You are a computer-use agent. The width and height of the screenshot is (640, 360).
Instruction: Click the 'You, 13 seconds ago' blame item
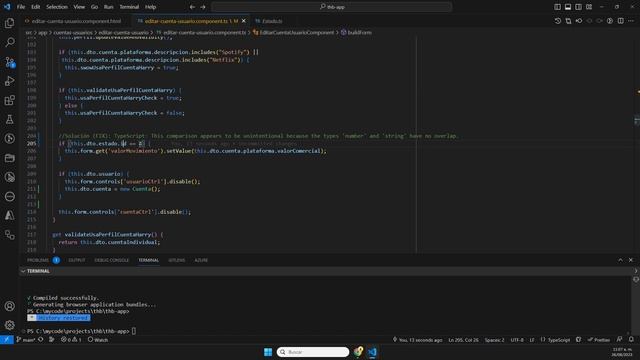pos(418,340)
